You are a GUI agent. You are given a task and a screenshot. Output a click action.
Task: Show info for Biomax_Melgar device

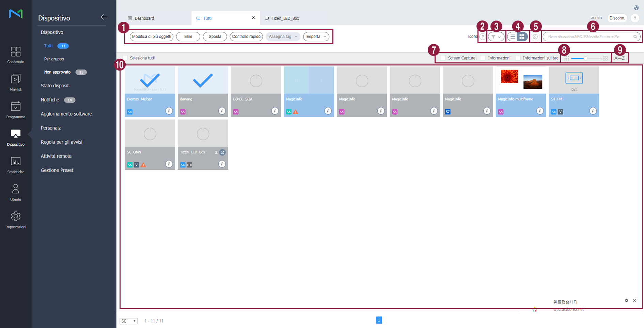[169, 111]
